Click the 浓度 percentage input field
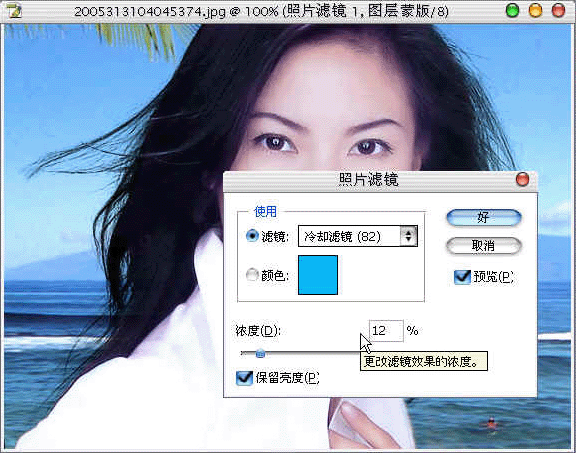Screen dimensions: 576x453 386,331
